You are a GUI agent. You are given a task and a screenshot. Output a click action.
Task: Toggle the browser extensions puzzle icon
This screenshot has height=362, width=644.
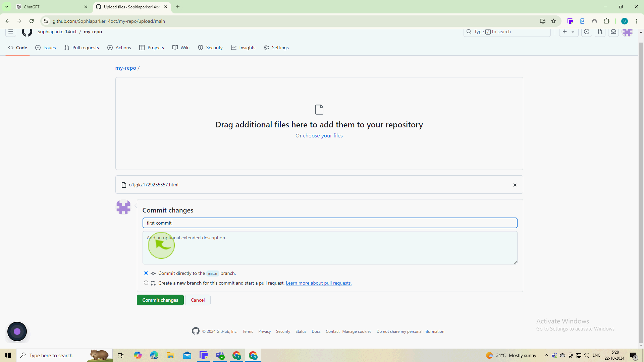tap(607, 21)
